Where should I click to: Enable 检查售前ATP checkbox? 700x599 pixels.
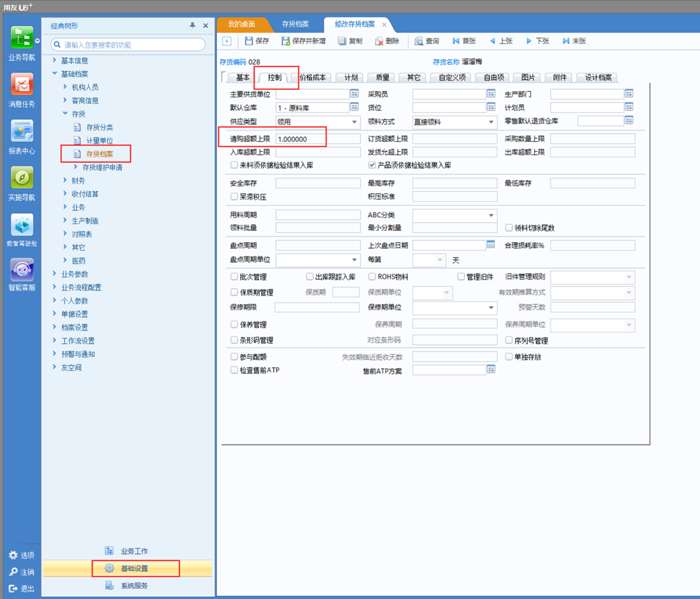tap(234, 370)
